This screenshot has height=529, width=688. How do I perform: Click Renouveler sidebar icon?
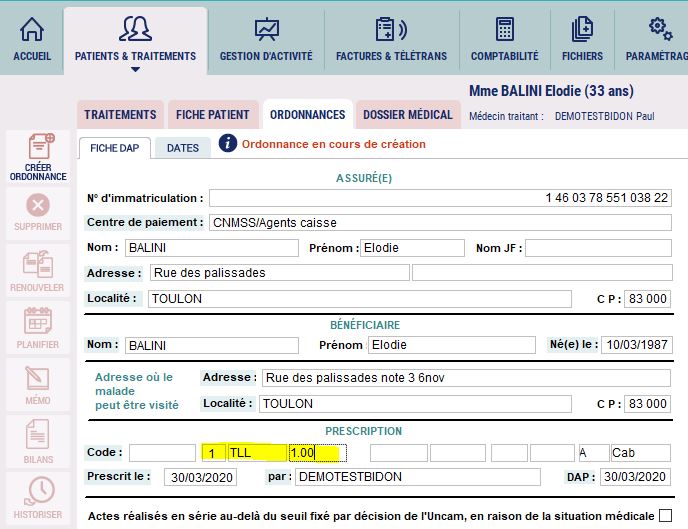(38, 264)
